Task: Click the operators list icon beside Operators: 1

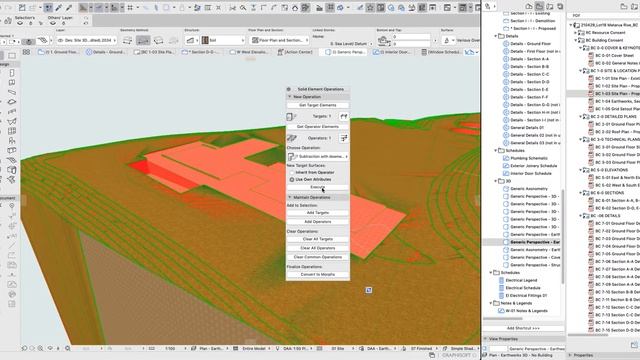Action: pos(344,138)
